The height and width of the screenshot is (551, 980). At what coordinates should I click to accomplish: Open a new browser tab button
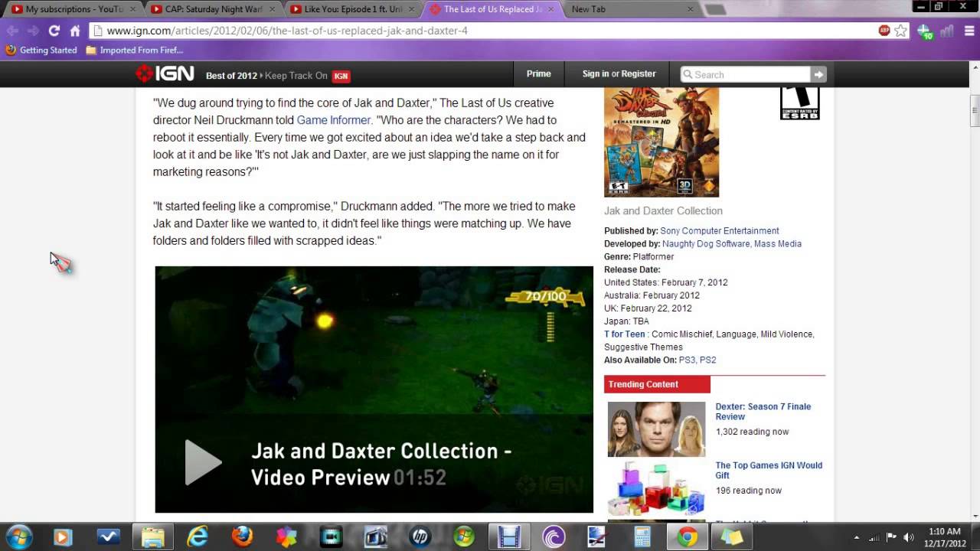tap(715, 9)
